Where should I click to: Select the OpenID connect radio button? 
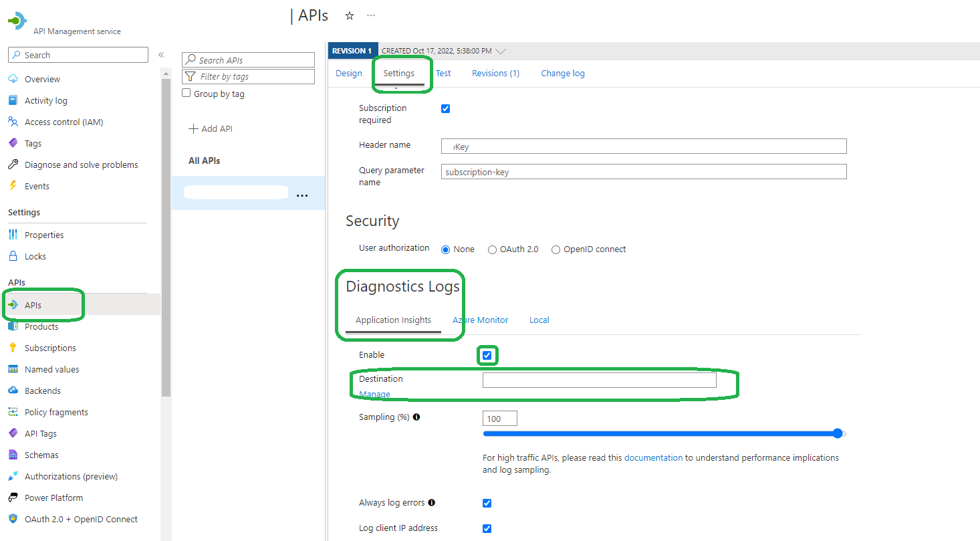556,249
